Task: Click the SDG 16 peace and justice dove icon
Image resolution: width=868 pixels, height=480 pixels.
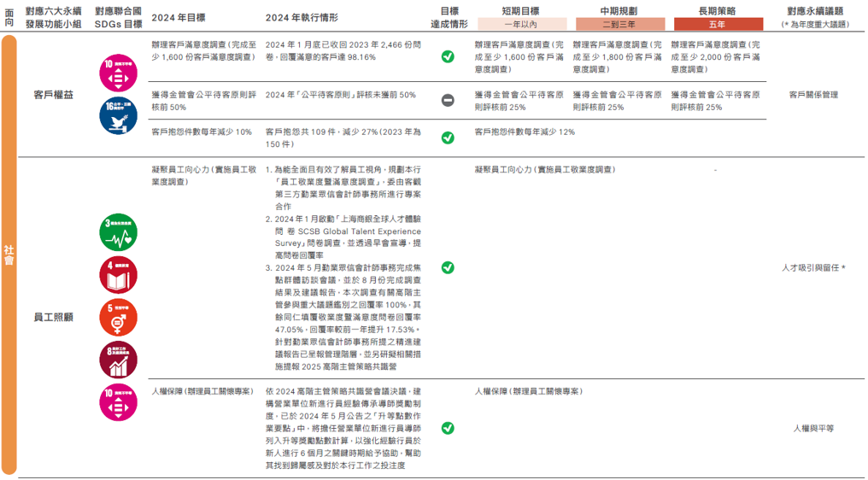Action: coord(118,115)
